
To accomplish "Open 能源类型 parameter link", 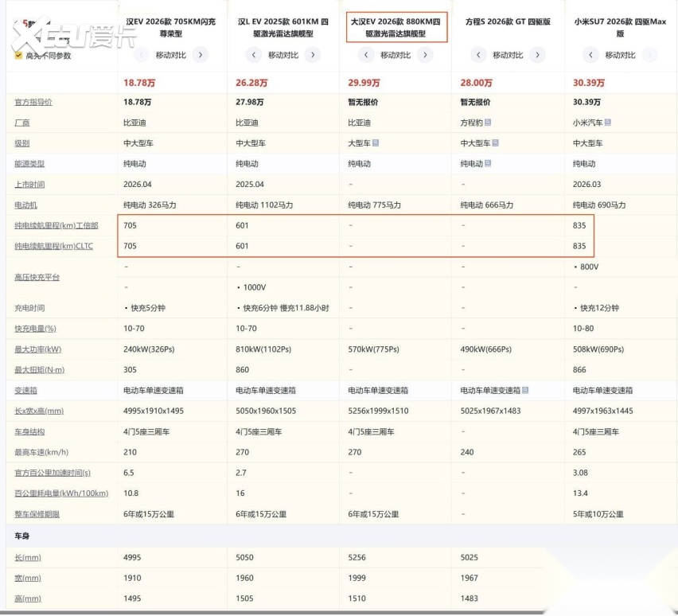I will tap(29, 163).
